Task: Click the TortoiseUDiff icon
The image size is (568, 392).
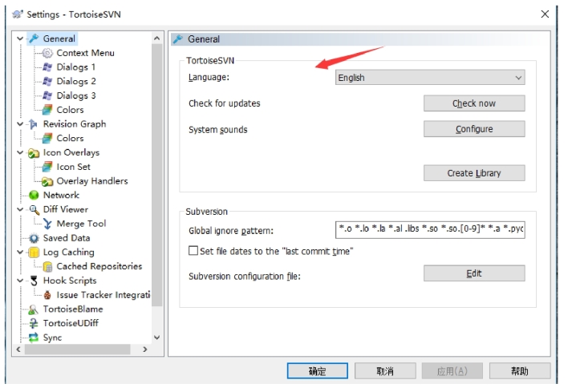Action: tap(34, 323)
